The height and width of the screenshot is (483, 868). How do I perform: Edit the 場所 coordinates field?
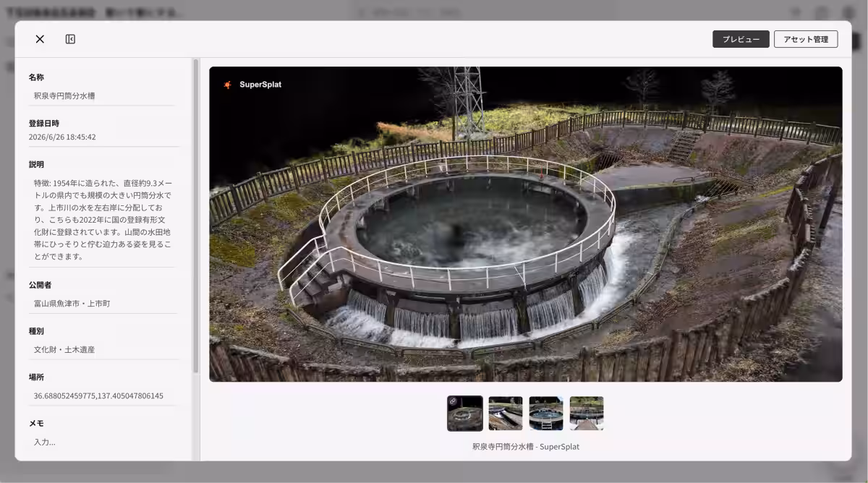pyautogui.click(x=102, y=396)
